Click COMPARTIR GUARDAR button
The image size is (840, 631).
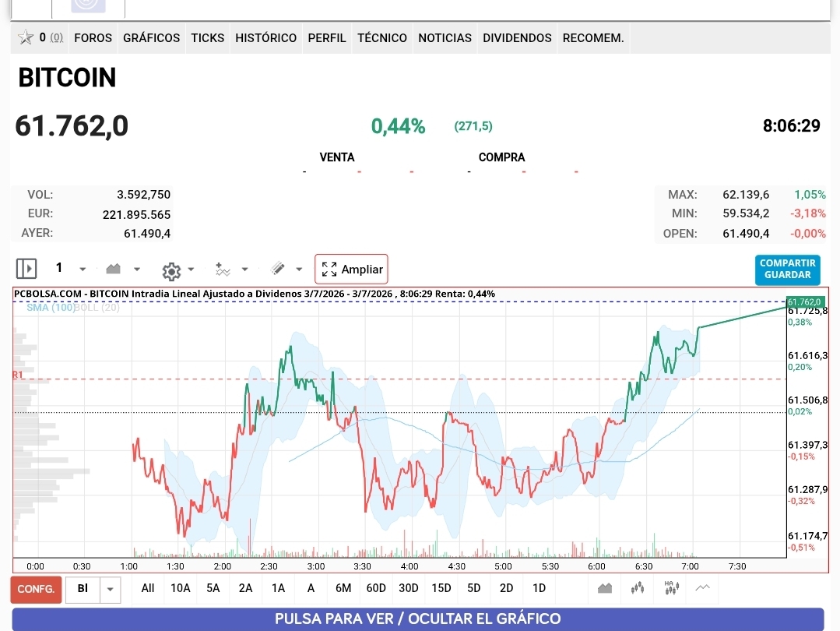point(788,269)
